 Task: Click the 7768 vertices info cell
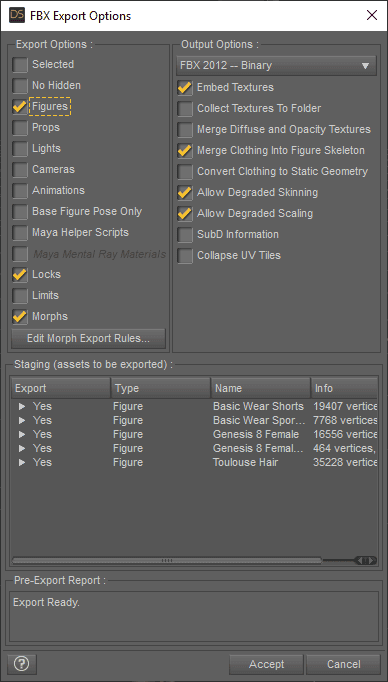[x=345, y=421]
